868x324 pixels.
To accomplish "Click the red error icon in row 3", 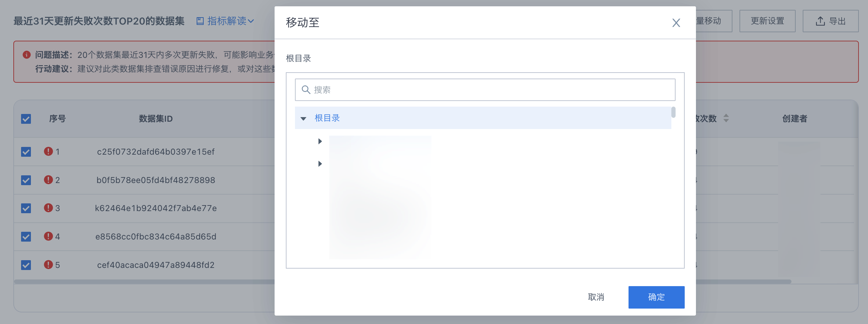I will pos(48,208).
